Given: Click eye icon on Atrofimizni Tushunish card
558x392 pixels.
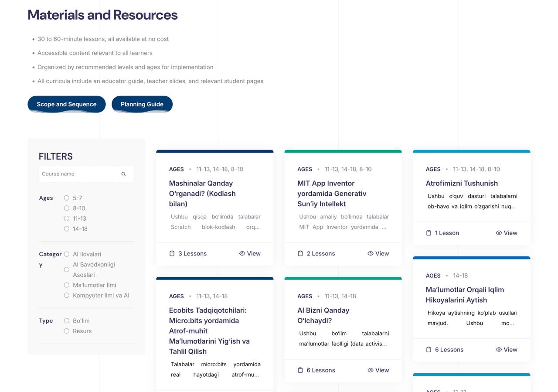Looking at the screenshot, I should click(499, 233).
